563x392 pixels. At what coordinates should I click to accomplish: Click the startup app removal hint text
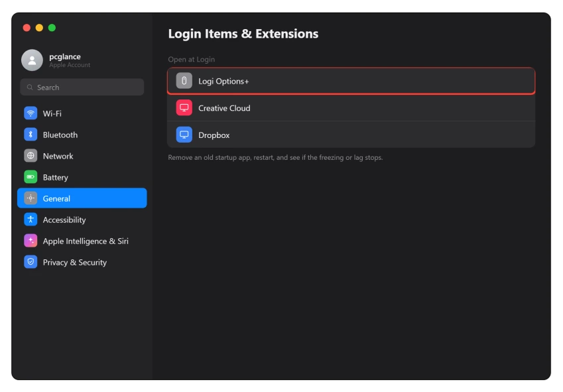point(275,157)
